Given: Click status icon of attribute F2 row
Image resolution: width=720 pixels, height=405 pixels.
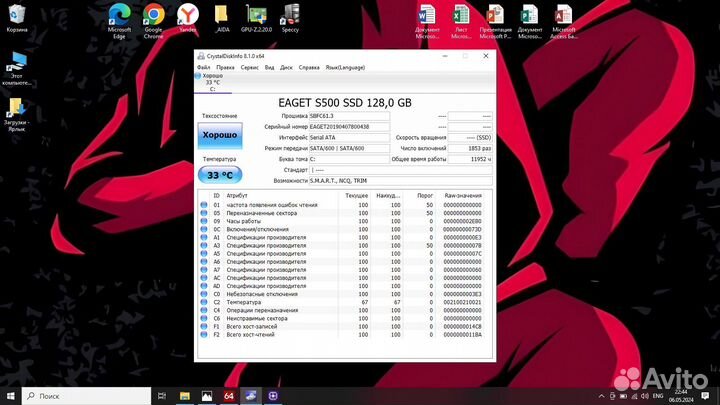Looking at the screenshot, I should click(204, 334).
